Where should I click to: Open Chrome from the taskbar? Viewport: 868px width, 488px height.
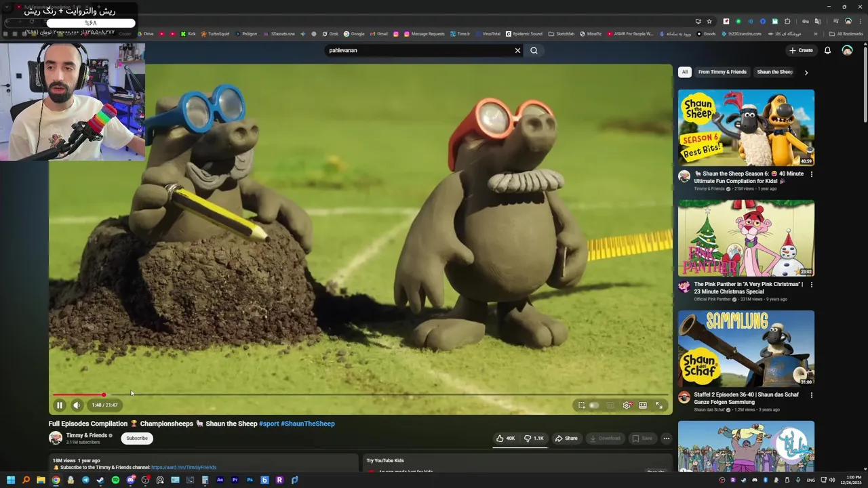tap(56, 480)
